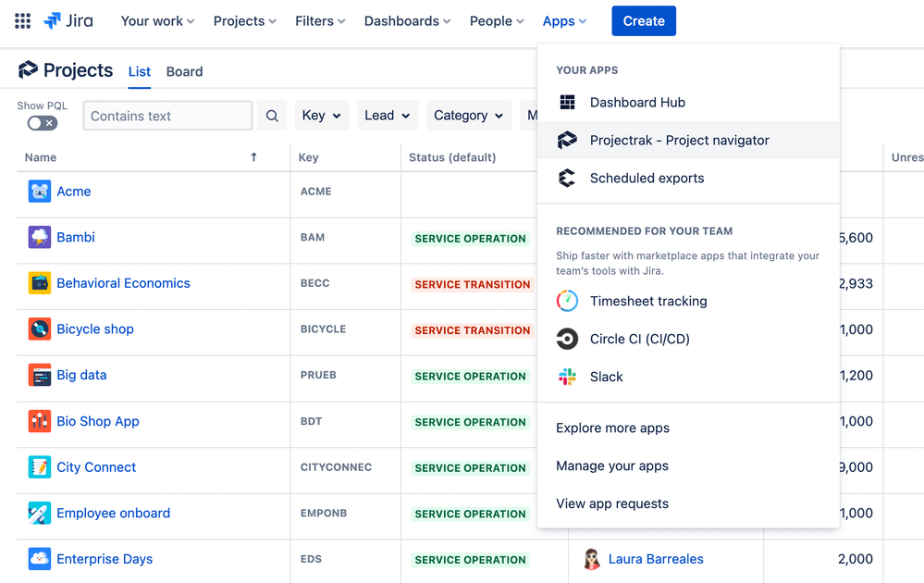The image size is (924, 583).
Task: Click the Scheduled exports app icon
Action: pyautogui.click(x=567, y=178)
